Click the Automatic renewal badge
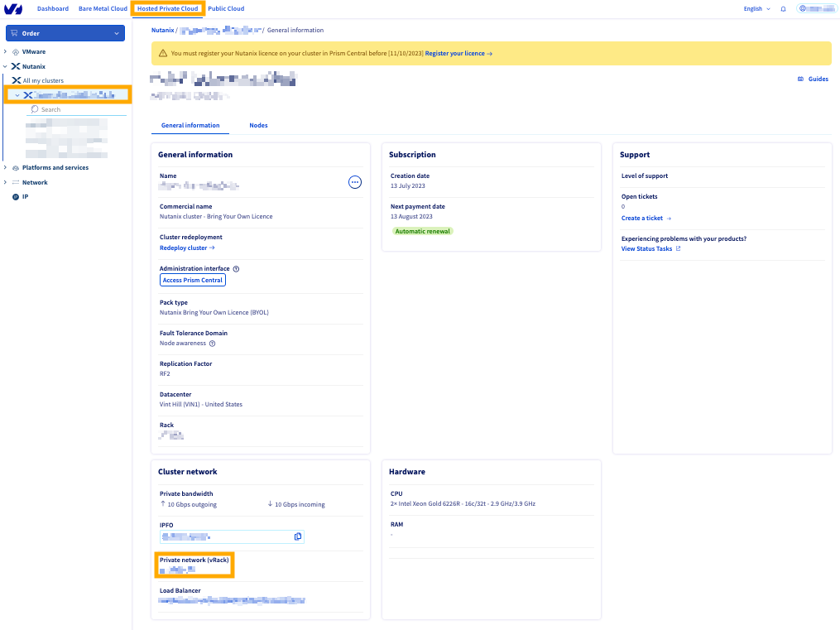 pos(423,232)
